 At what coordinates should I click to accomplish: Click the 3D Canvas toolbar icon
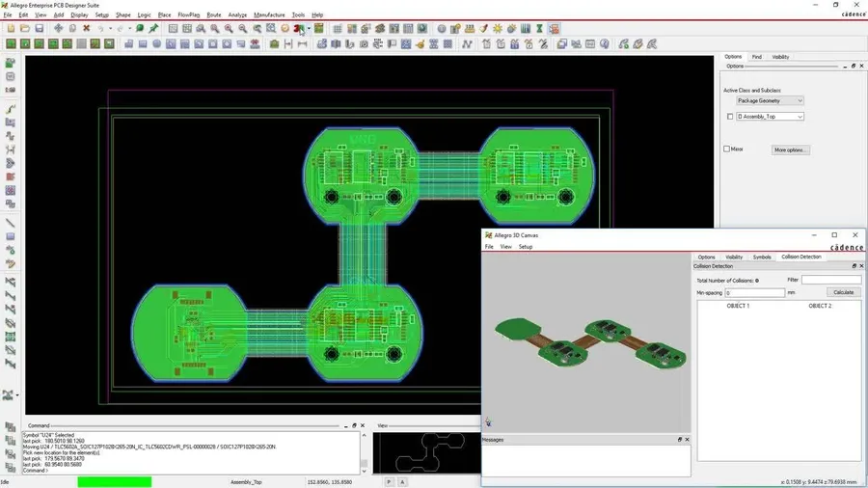[299, 28]
